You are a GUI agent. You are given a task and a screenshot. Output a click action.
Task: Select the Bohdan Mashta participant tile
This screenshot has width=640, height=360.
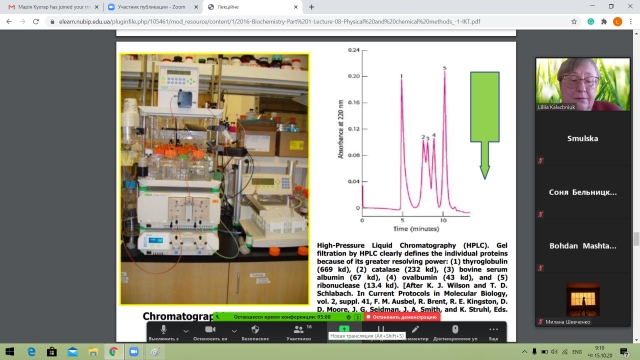click(583, 246)
